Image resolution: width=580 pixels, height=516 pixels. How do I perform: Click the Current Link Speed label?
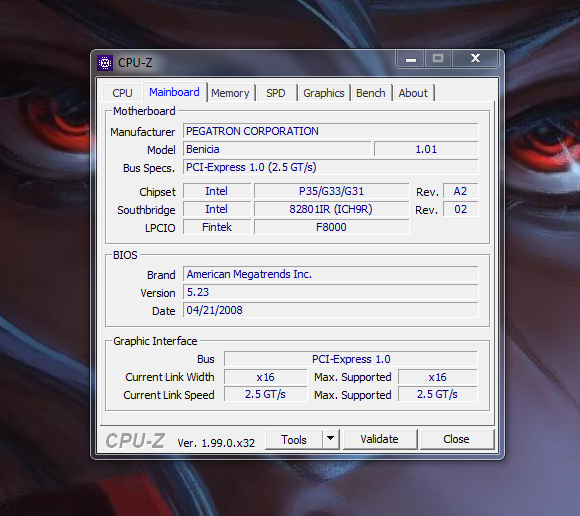(x=169, y=395)
